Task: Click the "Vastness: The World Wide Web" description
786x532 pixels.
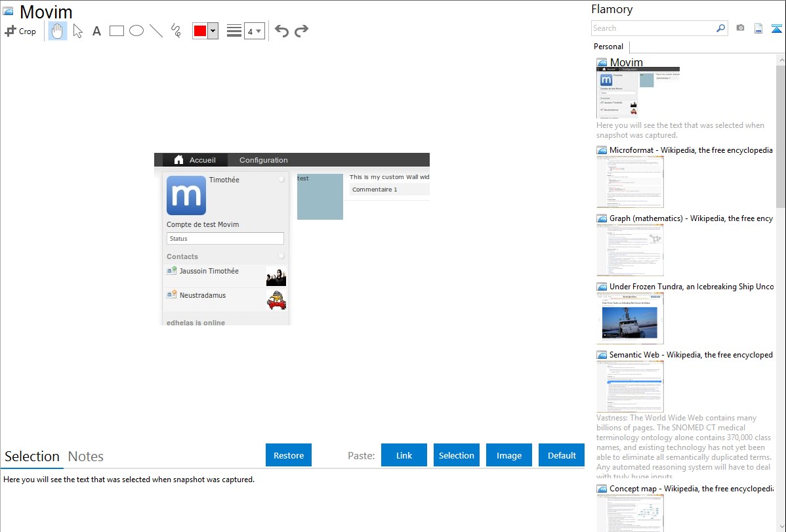Action: pos(684,447)
